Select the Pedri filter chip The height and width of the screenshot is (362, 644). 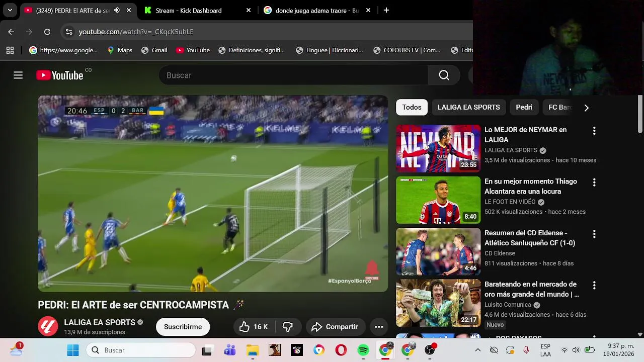[x=524, y=107]
